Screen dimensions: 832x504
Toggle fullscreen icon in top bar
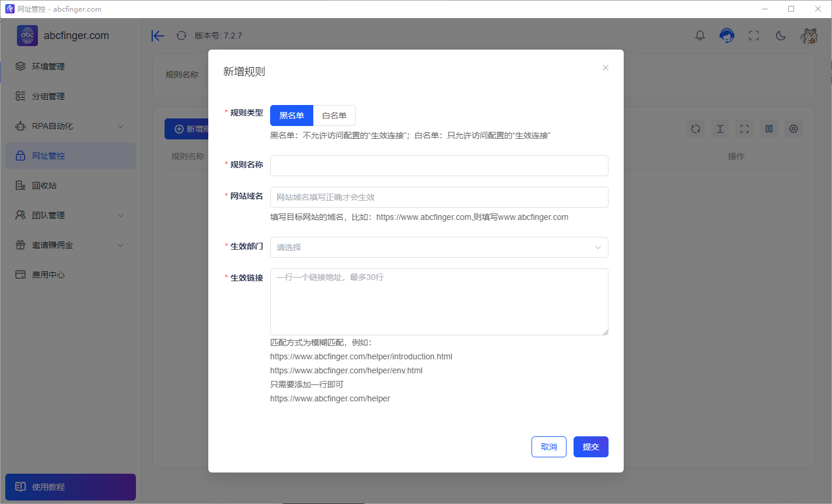point(754,36)
